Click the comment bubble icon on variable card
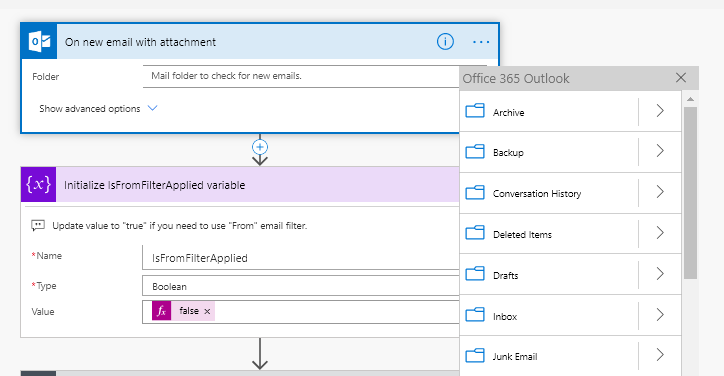Viewport: 724px width, 376px height. click(38, 225)
